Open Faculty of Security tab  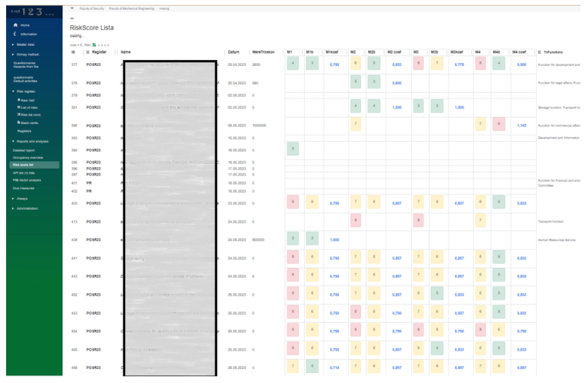pos(92,9)
